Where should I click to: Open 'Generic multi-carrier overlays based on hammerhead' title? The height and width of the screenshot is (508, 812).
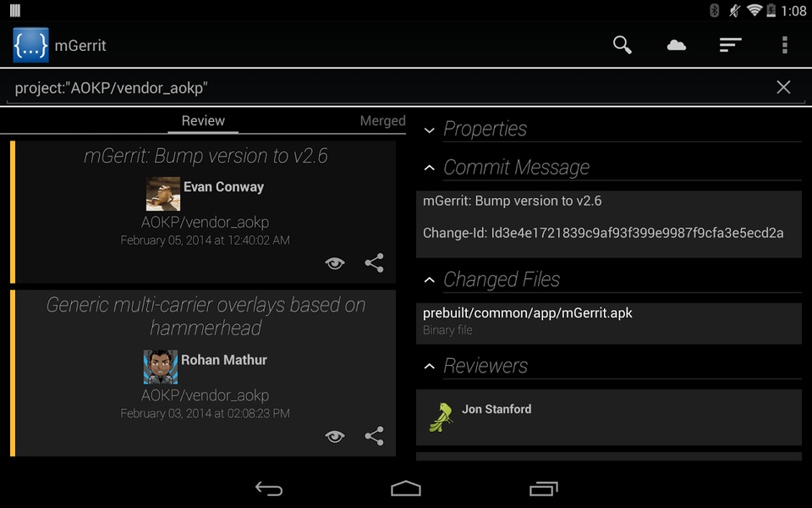tap(206, 316)
